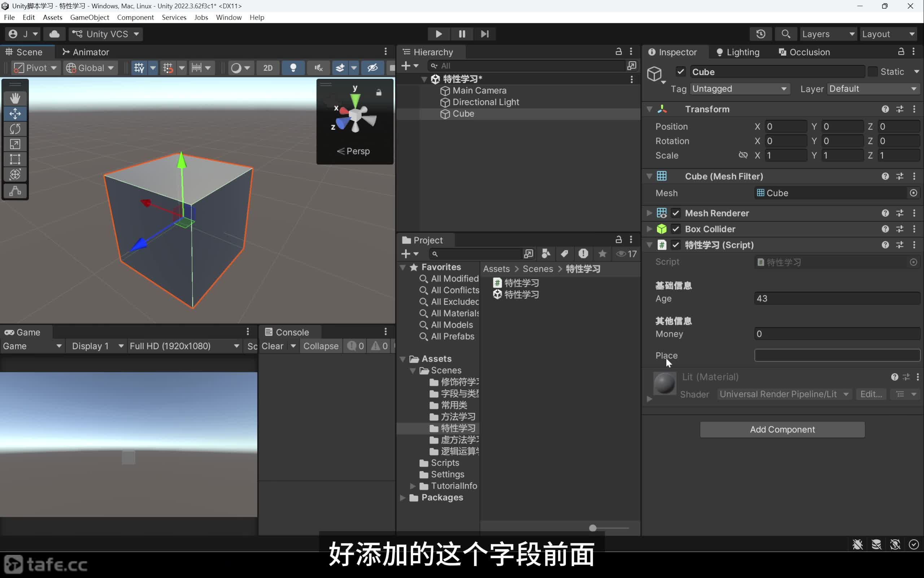924x578 pixels.
Task: Toggle the Cube active checkbox
Action: coord(680,72)
